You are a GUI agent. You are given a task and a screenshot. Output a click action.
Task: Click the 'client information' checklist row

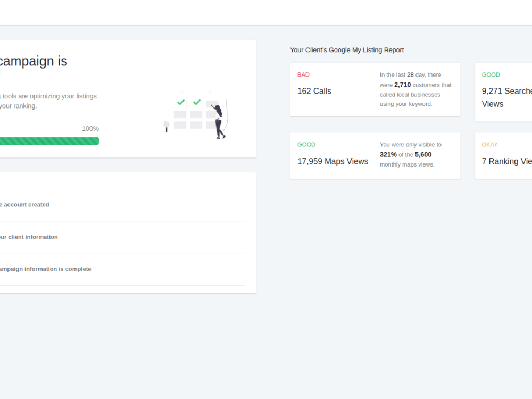click(x=122, y=237)
